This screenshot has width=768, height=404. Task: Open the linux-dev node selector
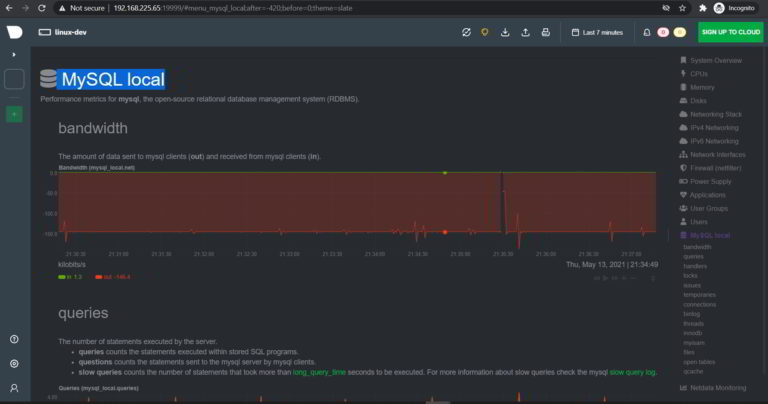point(63,32)
